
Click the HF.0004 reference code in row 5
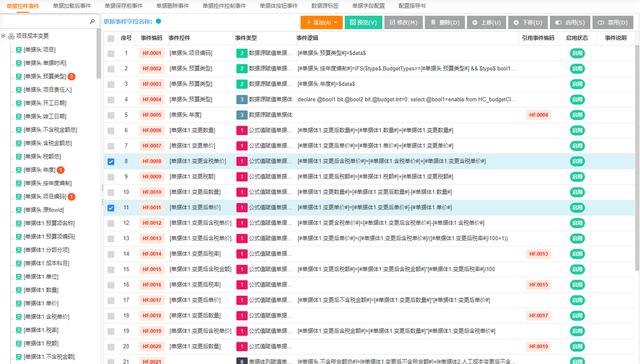pyautogui.click(x=538, y=115)
